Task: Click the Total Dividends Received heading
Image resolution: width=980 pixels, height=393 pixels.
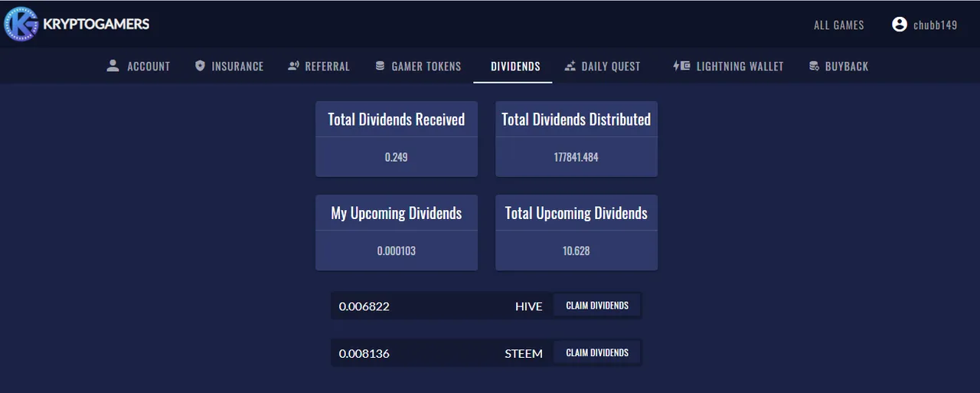Action: pos(397,120)
